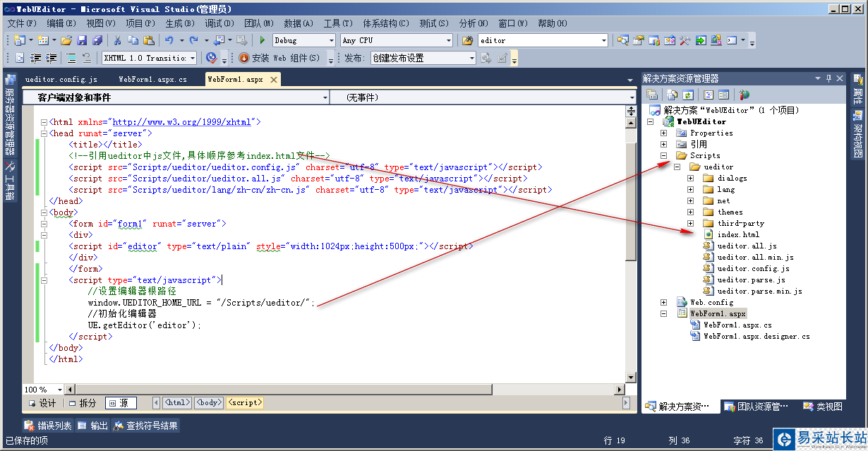Click the Show All Files icon in Solution Explorer
Screen dimensions: 868x451
tap(672, 94)
